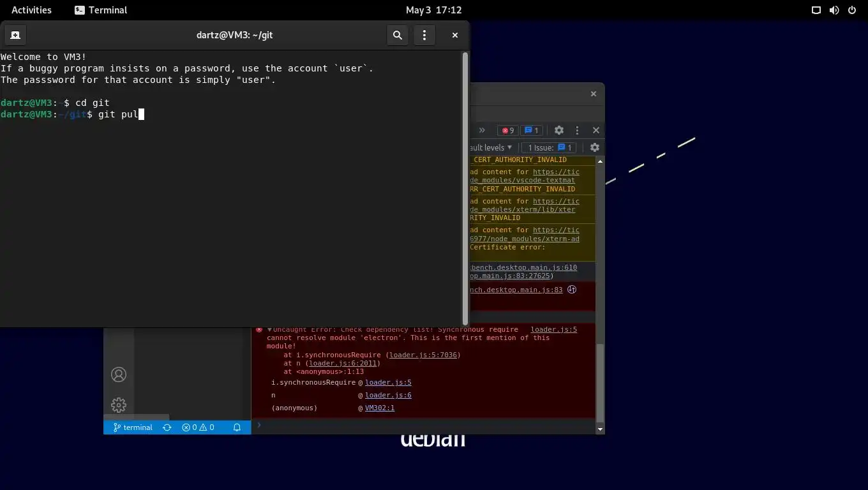Image resolution: width=868 pixels, height=490 pixels.
Task: Open DevTools customize three-dot menu
Action: click(577, 130)
